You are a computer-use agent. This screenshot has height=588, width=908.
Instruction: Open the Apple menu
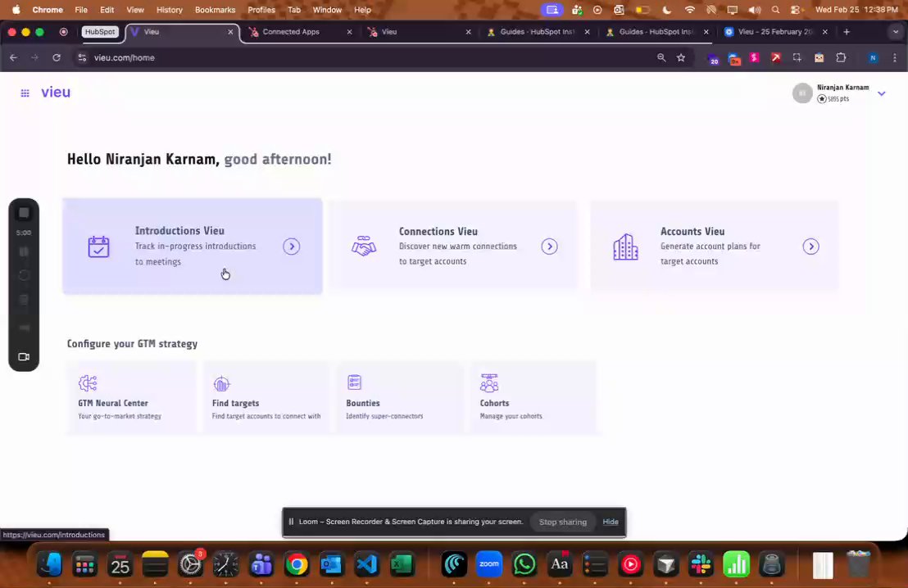point(16,10)
